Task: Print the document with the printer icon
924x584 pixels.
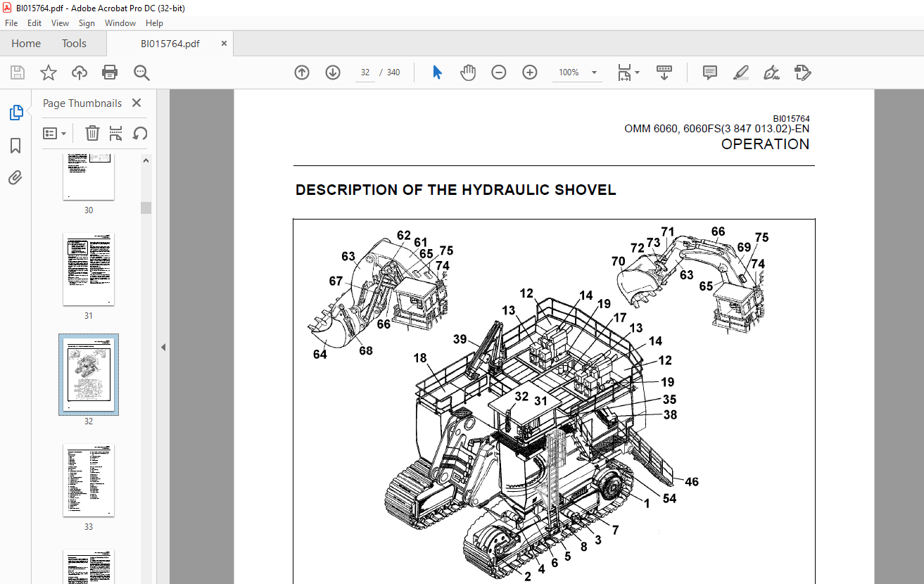Action: tap(110, 72)
